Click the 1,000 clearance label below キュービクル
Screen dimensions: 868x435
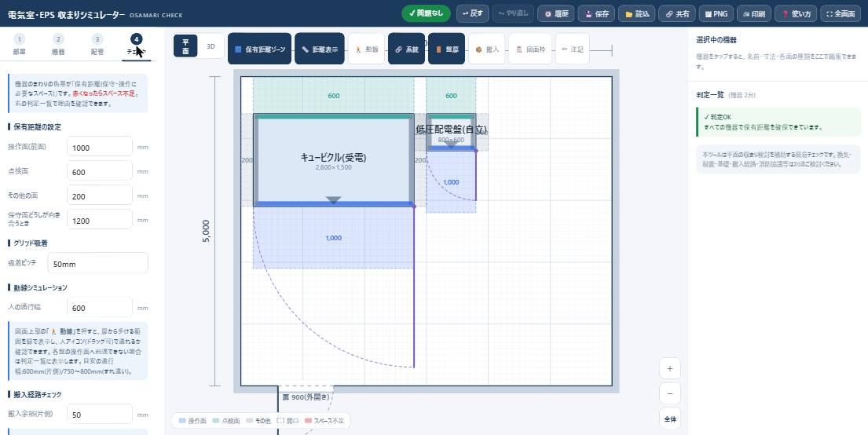333,238
